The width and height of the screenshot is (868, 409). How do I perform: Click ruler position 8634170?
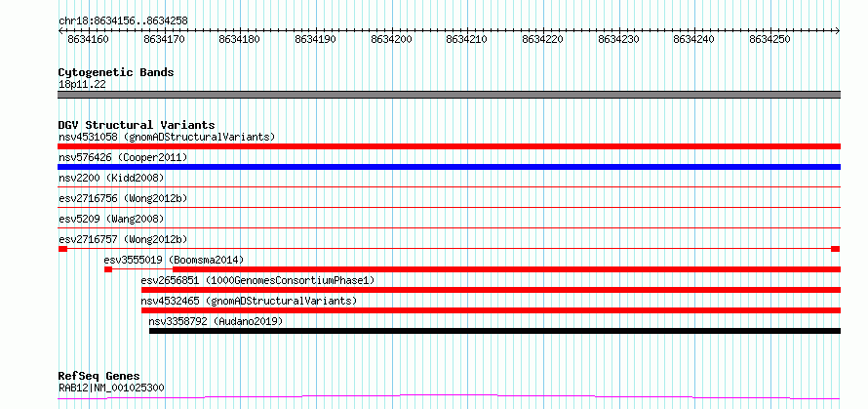click(x=164, y=39)
